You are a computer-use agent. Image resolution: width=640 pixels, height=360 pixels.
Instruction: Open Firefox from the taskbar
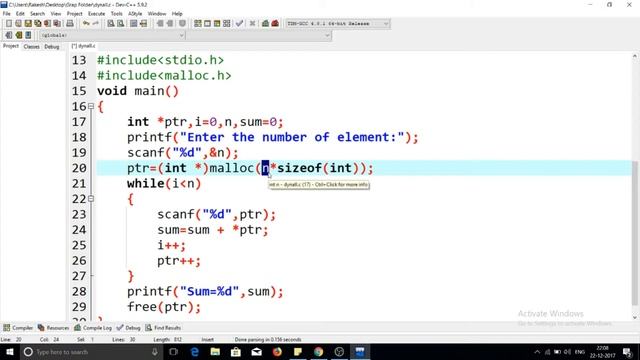click(277, 352)
